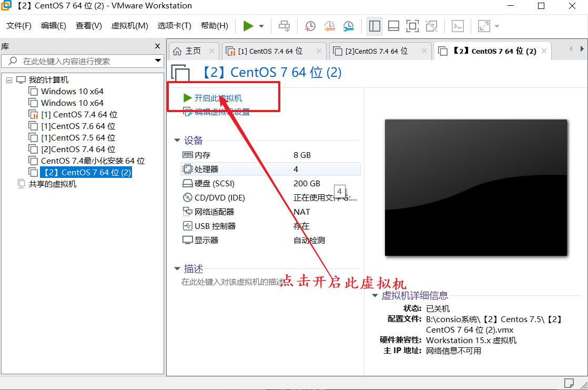The width and height of the screenshot is (588, 390).
Task: Open the 编辑(E) menu
Action: tap(53, 25)
